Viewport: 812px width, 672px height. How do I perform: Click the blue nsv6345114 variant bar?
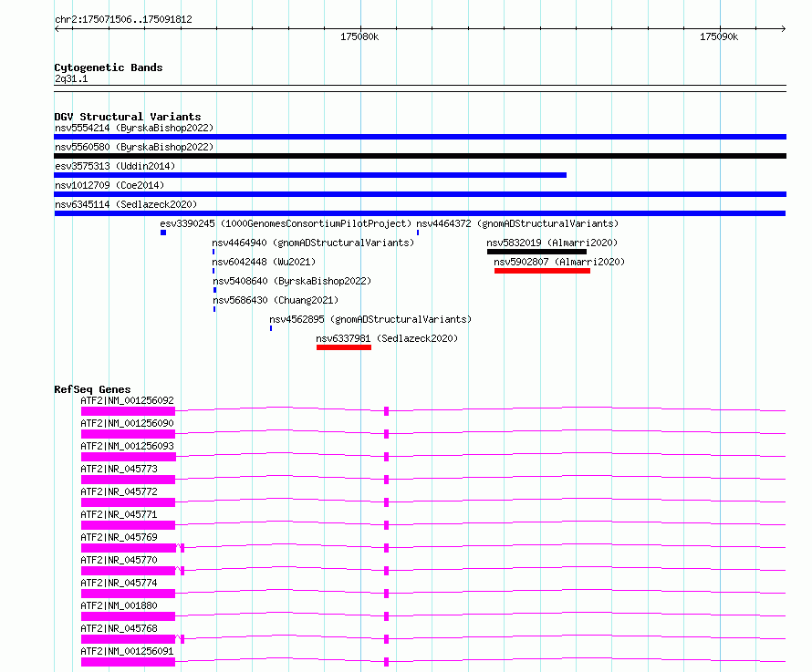click(x=420, y=213)
